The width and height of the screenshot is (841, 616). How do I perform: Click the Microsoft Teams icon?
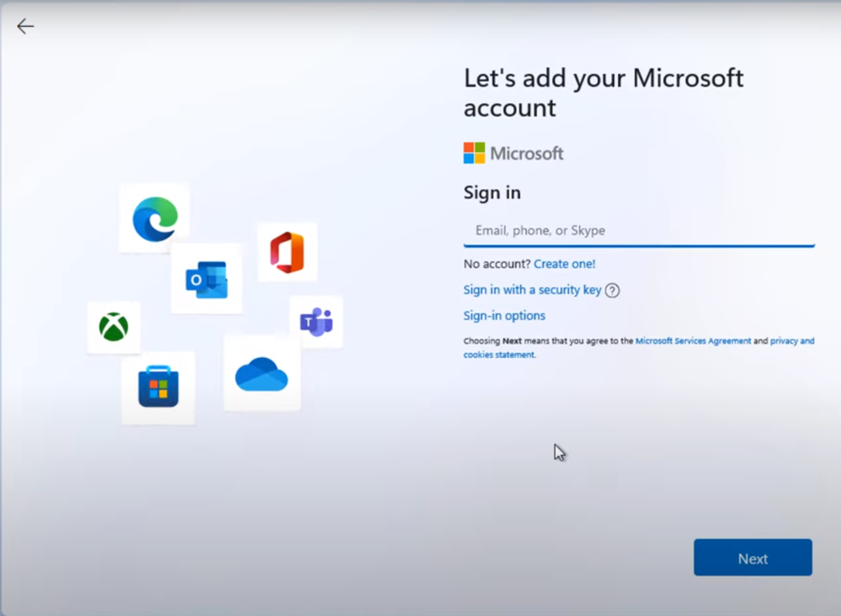316,321
